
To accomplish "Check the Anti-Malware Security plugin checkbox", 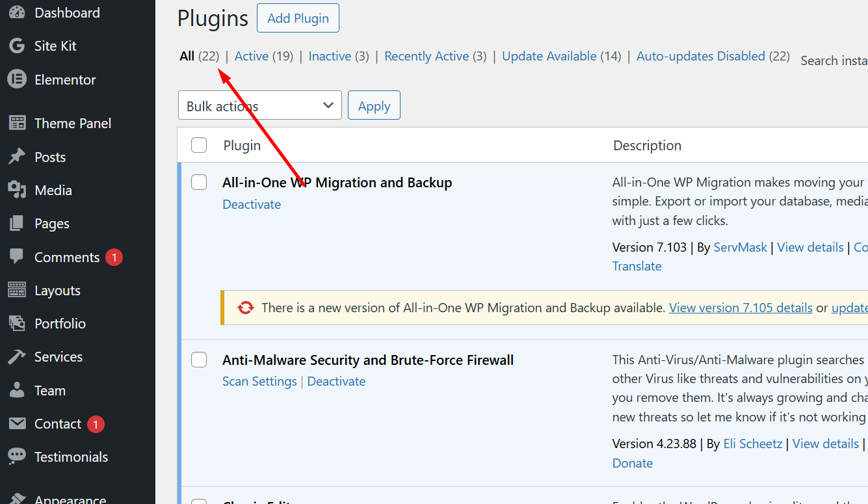I will pos(199,360).
